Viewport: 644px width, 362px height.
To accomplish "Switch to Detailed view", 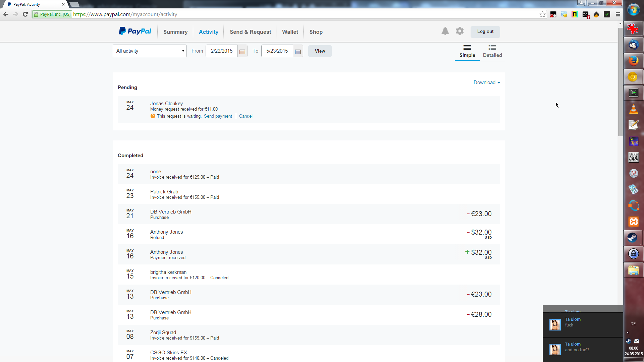I will (x=492, y=51).
